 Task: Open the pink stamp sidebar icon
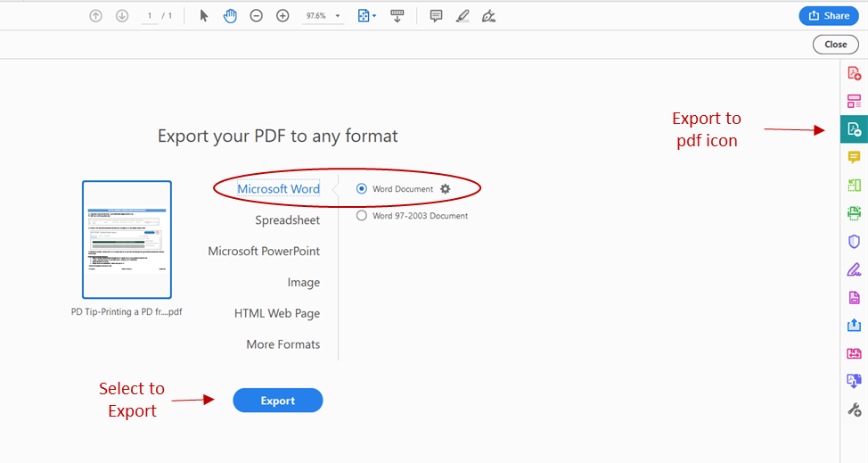(x=854, y=353)
